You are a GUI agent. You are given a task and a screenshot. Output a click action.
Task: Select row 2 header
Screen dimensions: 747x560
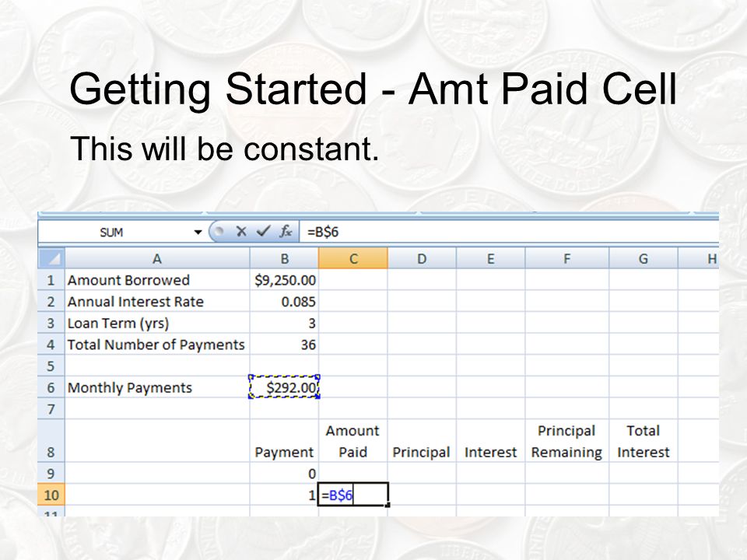[x=51, y=302]
